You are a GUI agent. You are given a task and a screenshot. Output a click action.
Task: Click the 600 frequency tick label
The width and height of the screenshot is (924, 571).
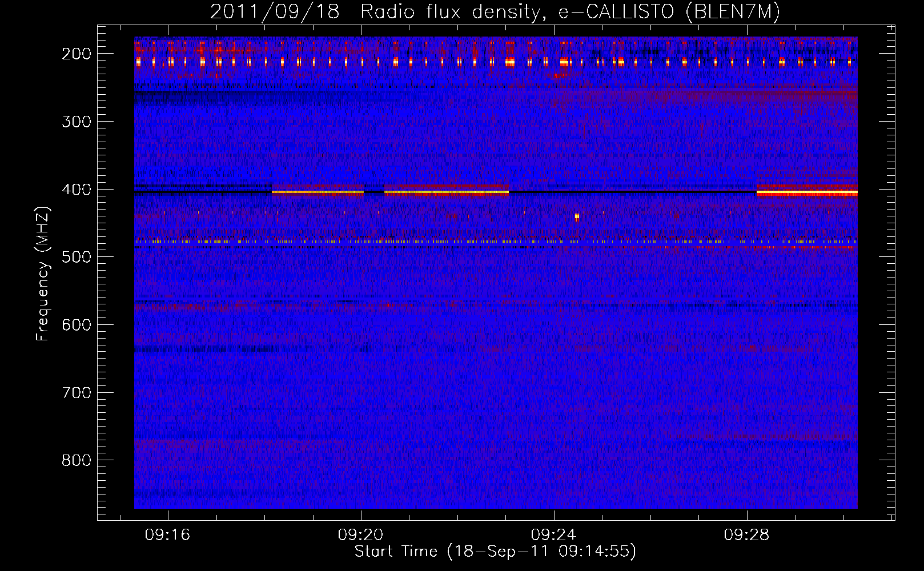[76, 325]
